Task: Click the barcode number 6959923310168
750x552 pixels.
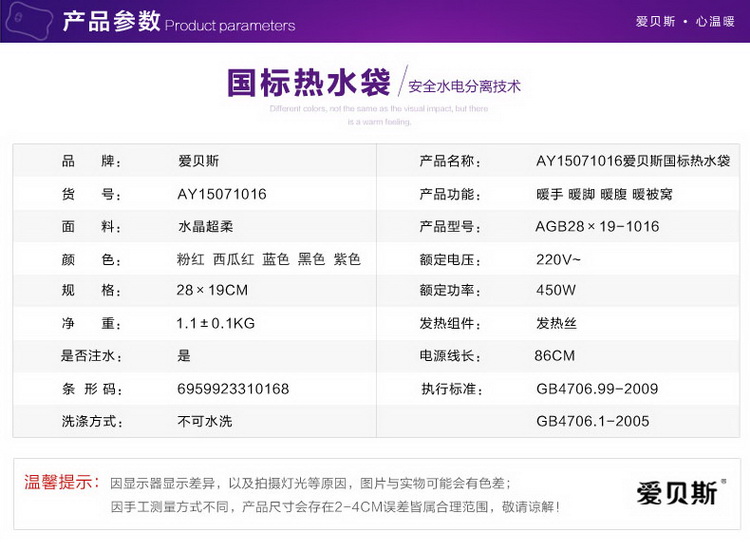Action: [x=233, y=389]
